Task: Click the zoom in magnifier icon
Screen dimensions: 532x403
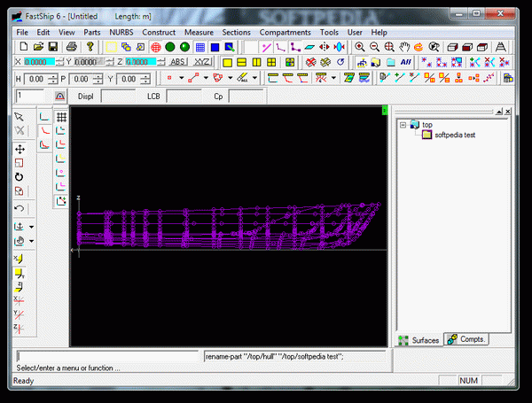Action: click(360, 47)
